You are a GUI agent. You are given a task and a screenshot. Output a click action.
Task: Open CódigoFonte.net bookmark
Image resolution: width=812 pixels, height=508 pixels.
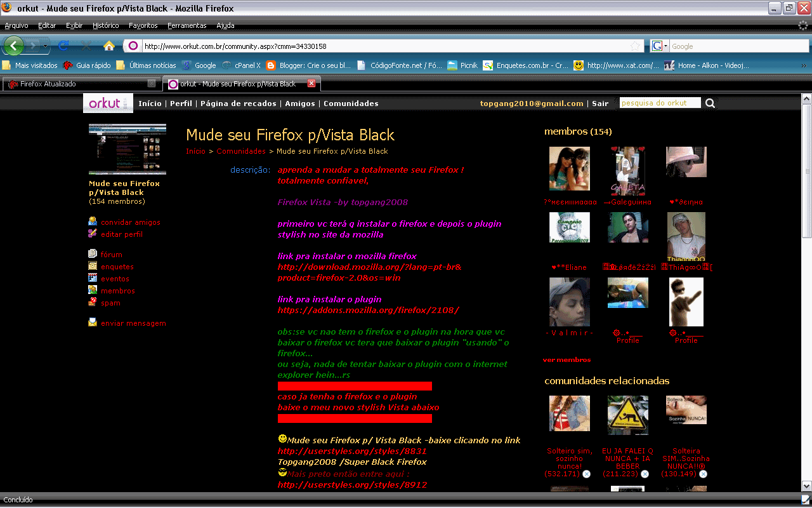coord(400,65)
